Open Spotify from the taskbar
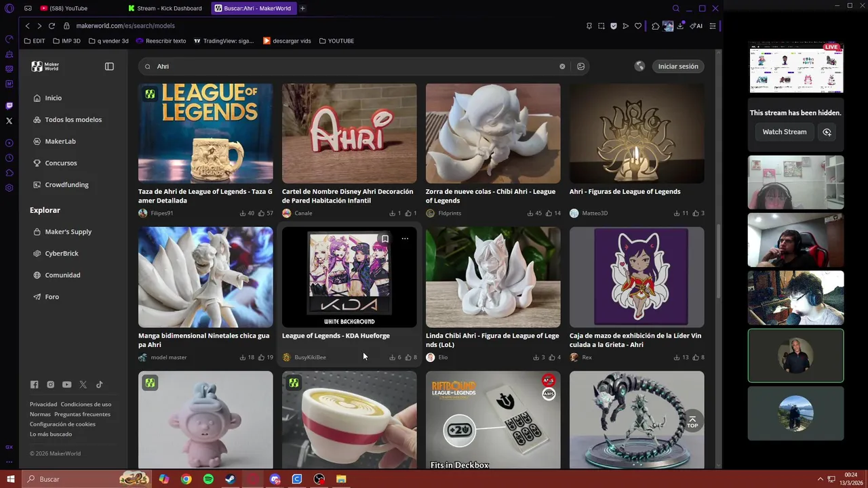The height and width of the screenshot is (488, 868). (208, 479)
